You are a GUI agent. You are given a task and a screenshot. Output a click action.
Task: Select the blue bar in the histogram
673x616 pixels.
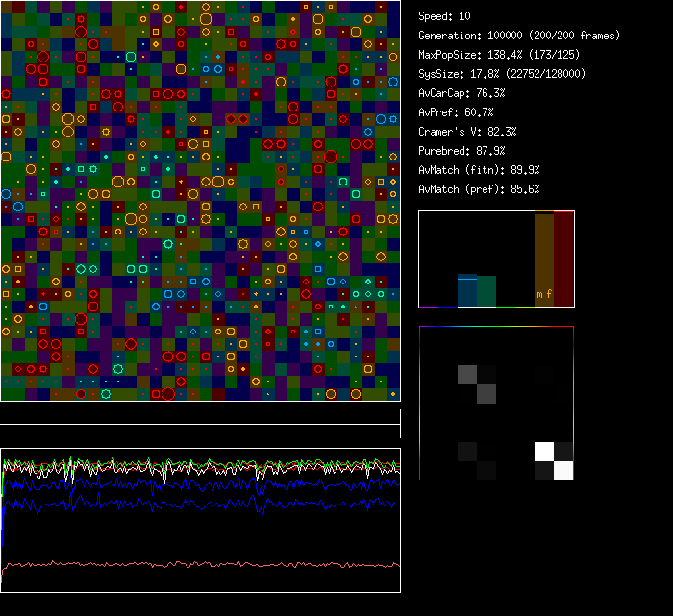click(x=466, y=291)
